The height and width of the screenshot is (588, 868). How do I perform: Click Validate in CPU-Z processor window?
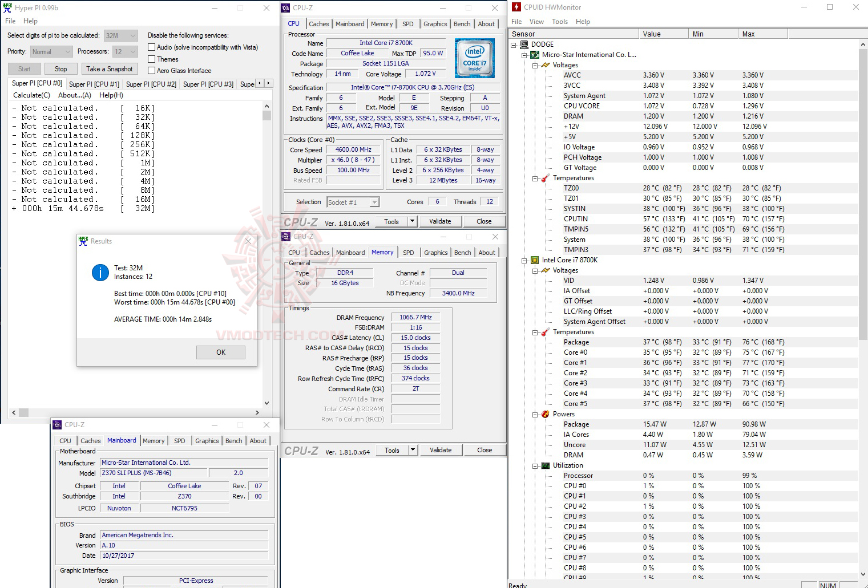tap(440, 221)
